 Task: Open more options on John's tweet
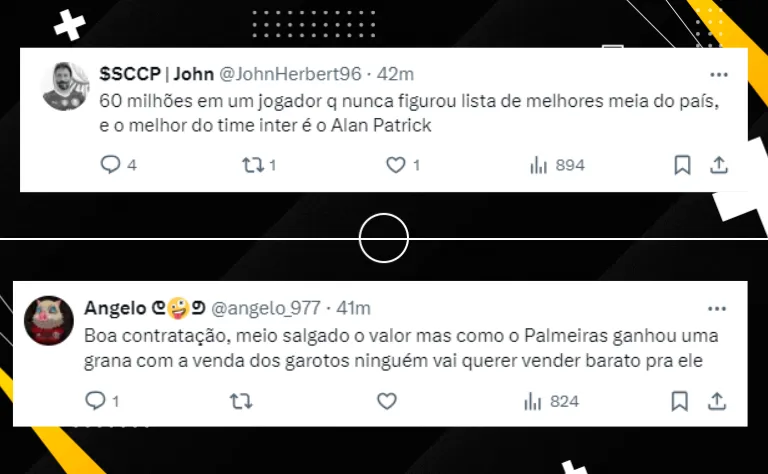719,74
